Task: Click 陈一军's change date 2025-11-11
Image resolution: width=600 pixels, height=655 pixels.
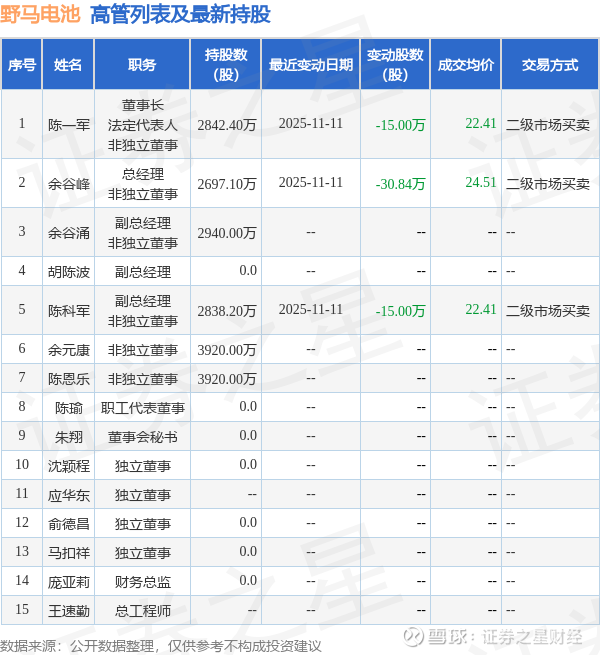Action: point(310,123)
